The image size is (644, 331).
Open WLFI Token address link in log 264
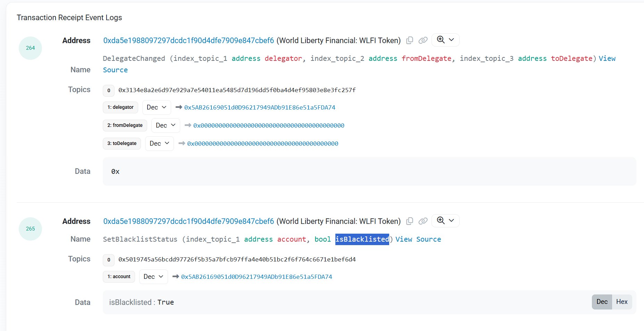click(x=189, y=41)
